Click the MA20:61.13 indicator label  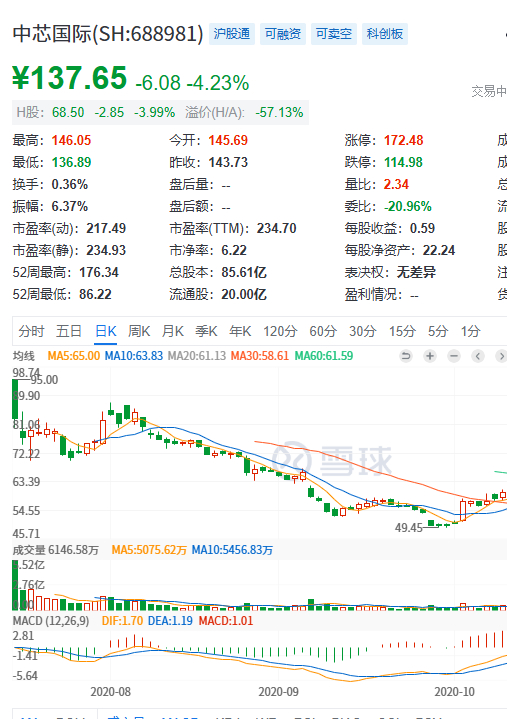tap(197, 356)
